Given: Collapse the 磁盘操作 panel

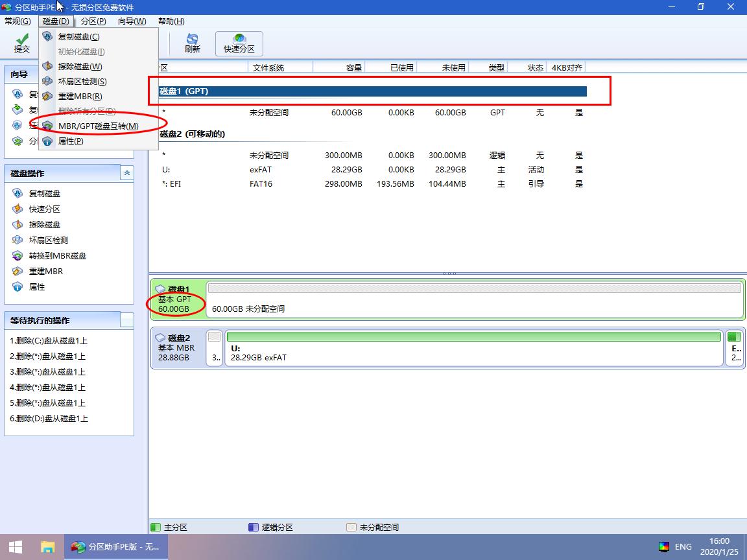Looking at the screenshot, I should 127,173.
